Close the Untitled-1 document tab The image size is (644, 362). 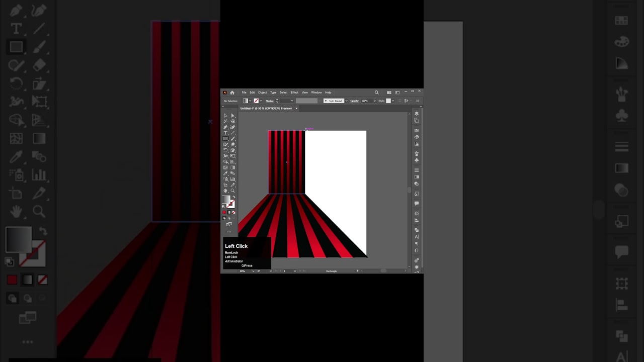pos(296,109)
